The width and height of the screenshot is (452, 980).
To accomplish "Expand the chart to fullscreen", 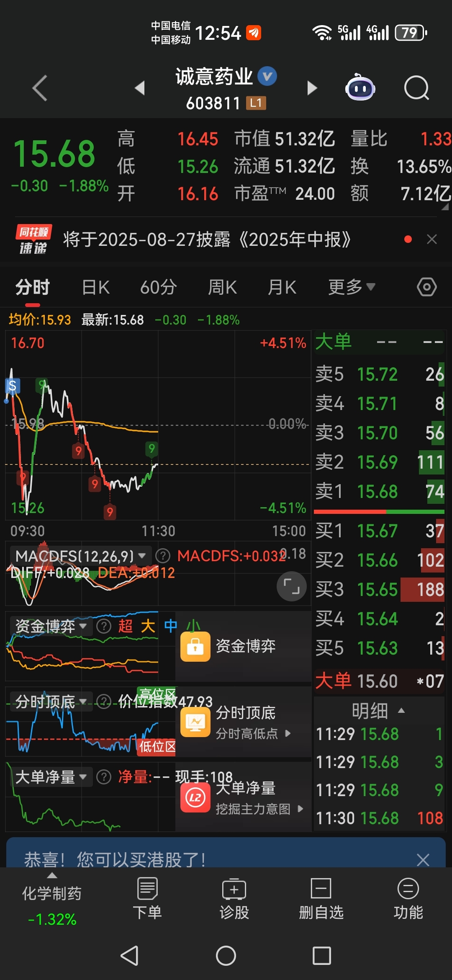I will click(x=292, y=586).
